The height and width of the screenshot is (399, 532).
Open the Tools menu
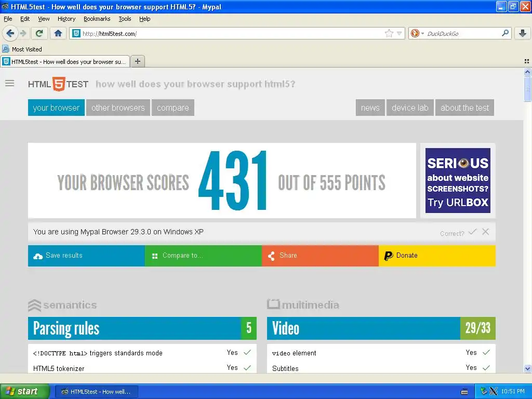click(125, 19)
